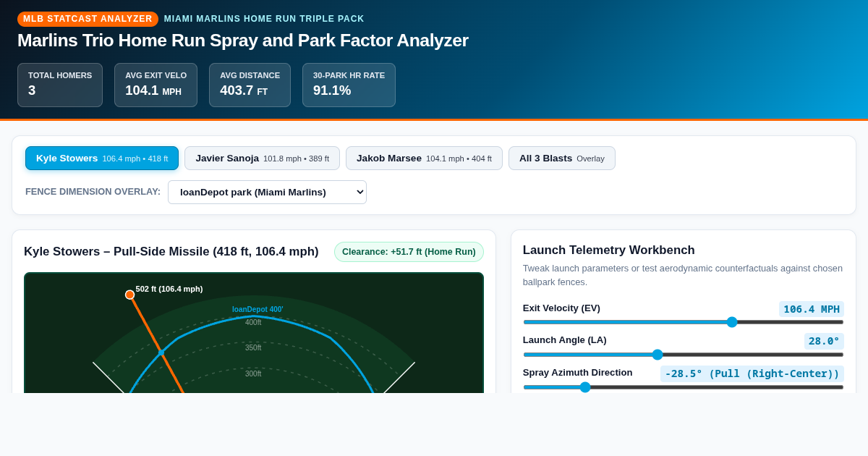Switch to Javier Sanoja tab
868x456 pixels.
click(262, 158)
